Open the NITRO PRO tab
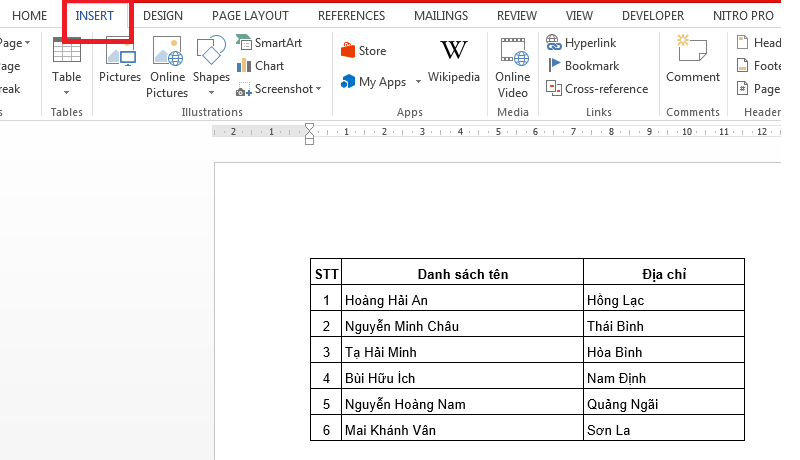 (x=743, y=16)
